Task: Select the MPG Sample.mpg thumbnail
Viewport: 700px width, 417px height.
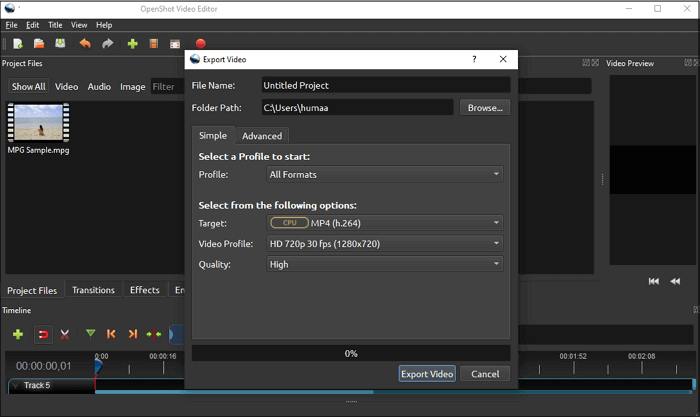Action: click(x=38, y=124)
